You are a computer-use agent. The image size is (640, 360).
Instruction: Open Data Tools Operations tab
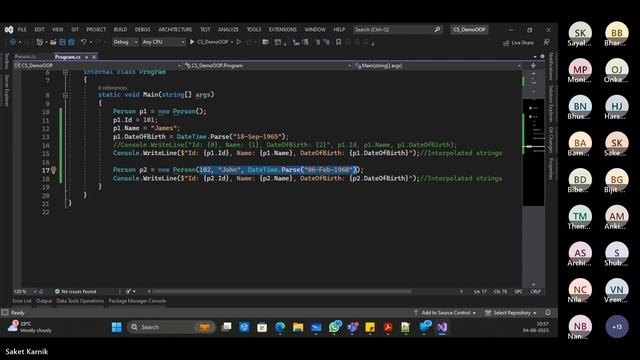point(80,301)
